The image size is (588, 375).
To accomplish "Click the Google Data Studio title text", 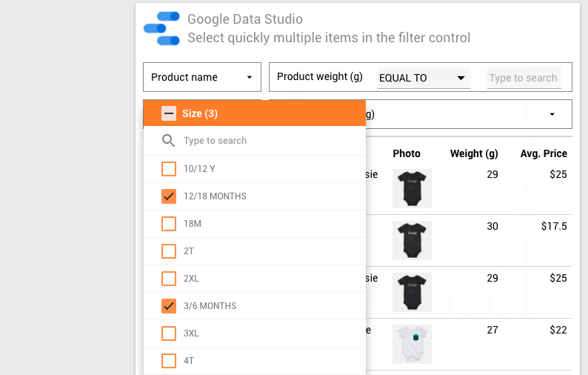I will [245, 19].
